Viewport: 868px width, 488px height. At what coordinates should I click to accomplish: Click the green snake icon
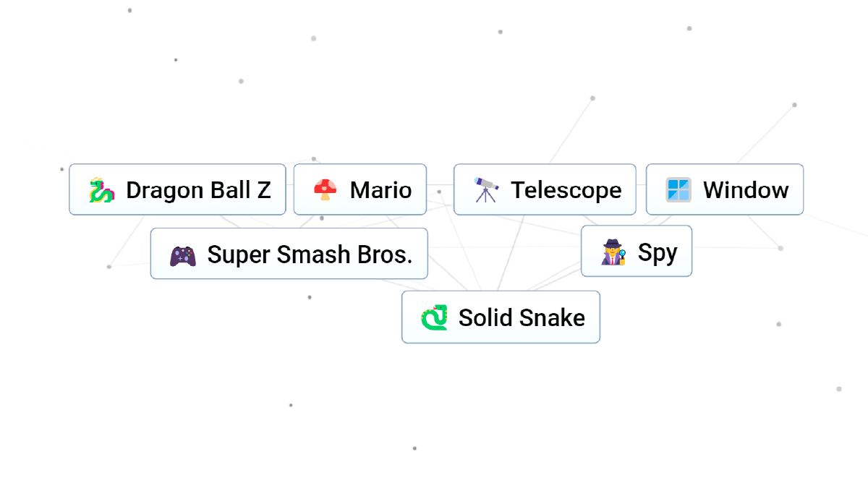pos(434,317)
